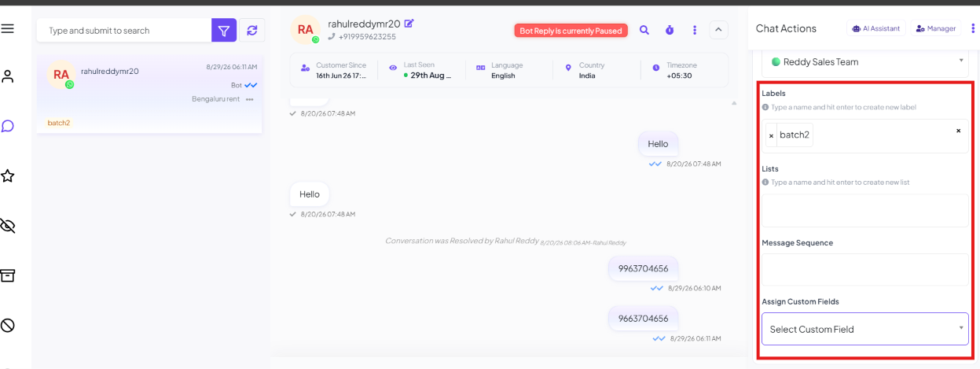Open the AI Assistant button
980x369 pixels.
(x=876, y=28)
